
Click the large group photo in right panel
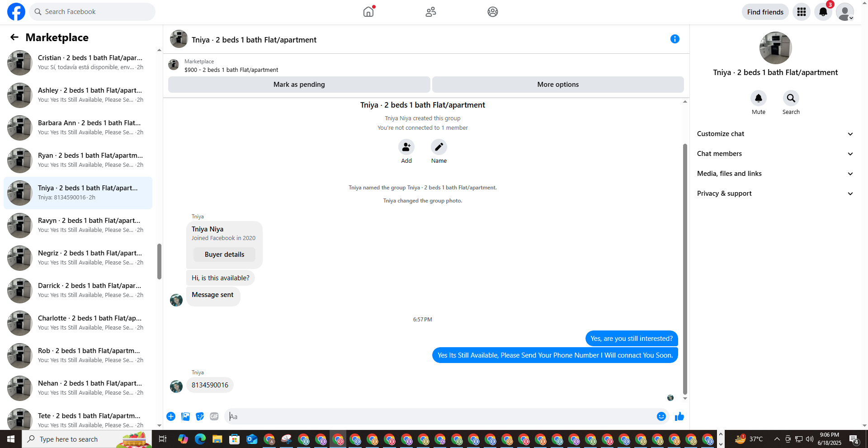point(775,48)
